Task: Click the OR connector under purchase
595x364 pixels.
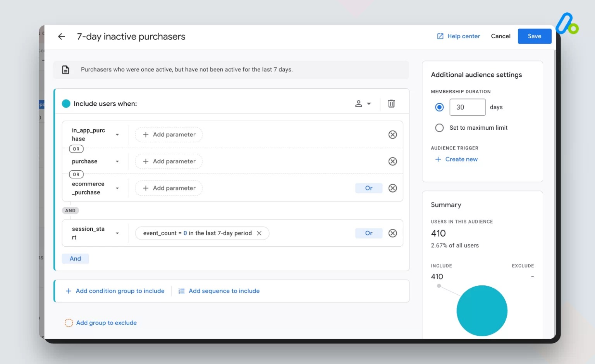Action: pyautogui.click(x=76, y=175)
